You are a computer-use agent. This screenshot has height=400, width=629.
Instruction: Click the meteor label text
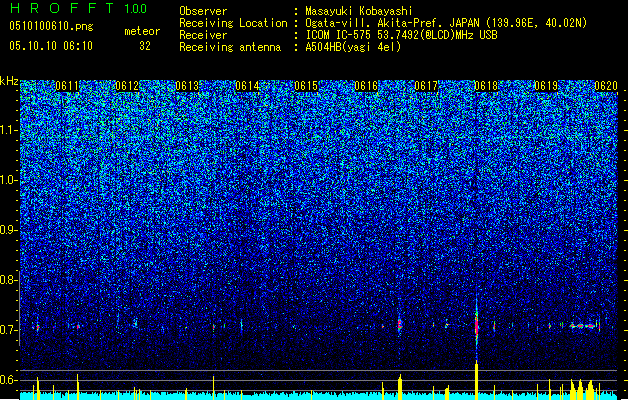(142, 31)
